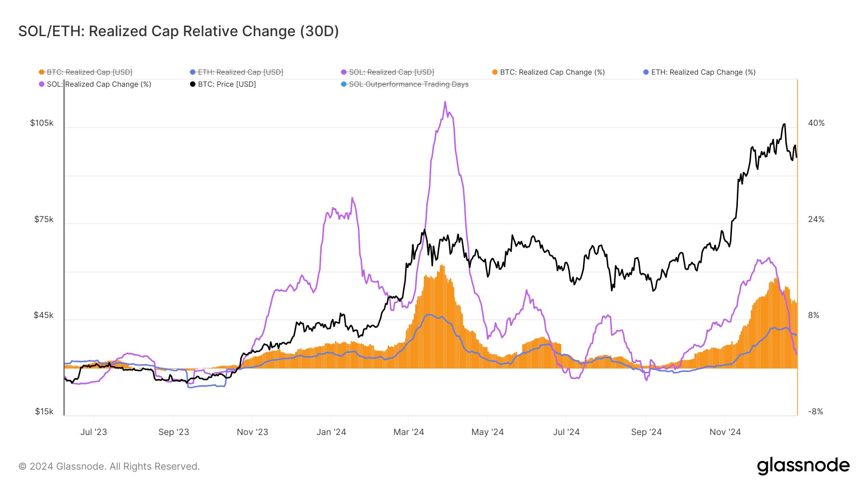
Task: Hide SOL: Realized Cap Change (%) series
Action: point(95,84)
